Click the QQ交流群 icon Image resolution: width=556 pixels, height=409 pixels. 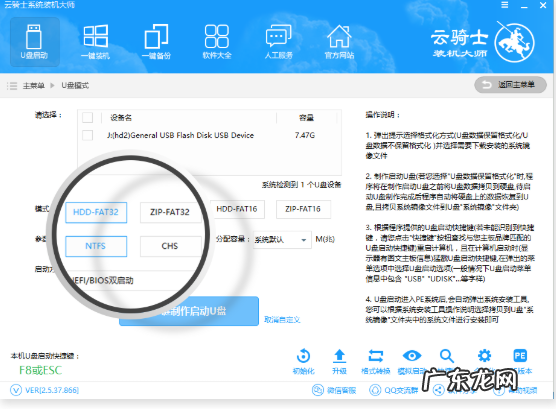pyautogui.click(x=375, y=390)
